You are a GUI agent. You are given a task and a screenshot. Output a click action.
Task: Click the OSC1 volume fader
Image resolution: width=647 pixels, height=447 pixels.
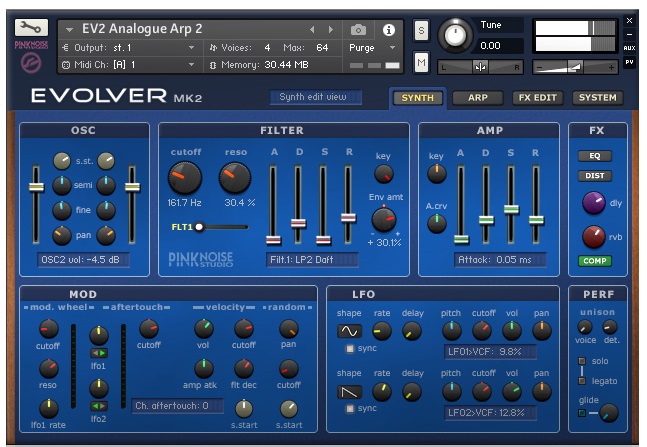click(x=36, y=204)
